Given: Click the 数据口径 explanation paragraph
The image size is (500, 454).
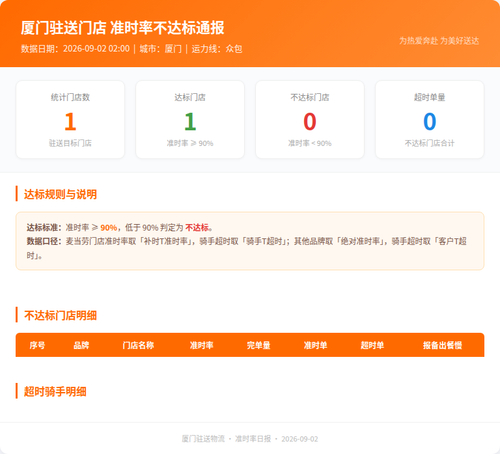Looking at the screenshot, I should 247,248.
